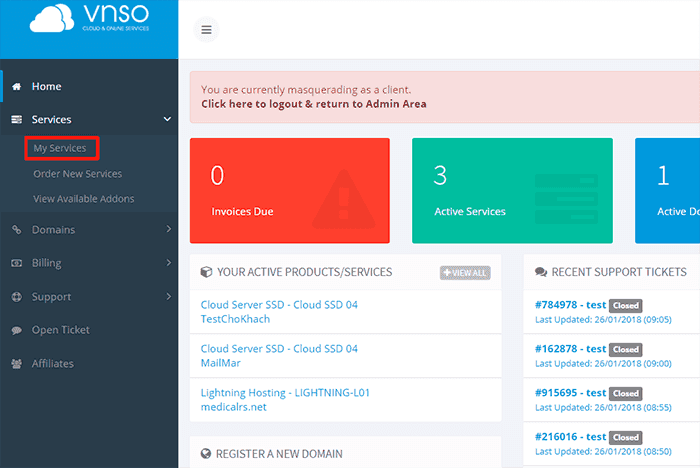Expand the Support menu chevron
Viewport: 700px width, 468px height.
pos(168,296)
